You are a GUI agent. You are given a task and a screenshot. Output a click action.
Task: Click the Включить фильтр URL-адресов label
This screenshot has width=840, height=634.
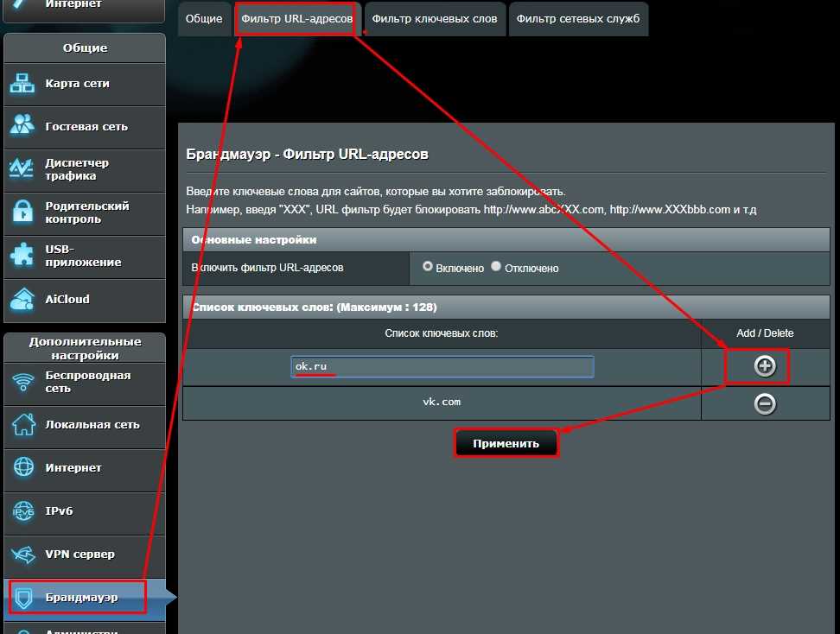pos(267,268)
